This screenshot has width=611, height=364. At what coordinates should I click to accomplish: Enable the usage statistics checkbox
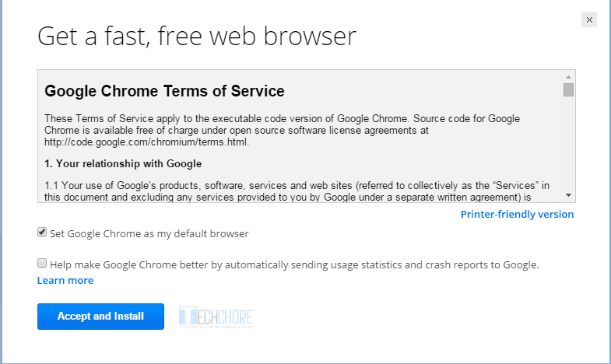[x=42, y=264]
